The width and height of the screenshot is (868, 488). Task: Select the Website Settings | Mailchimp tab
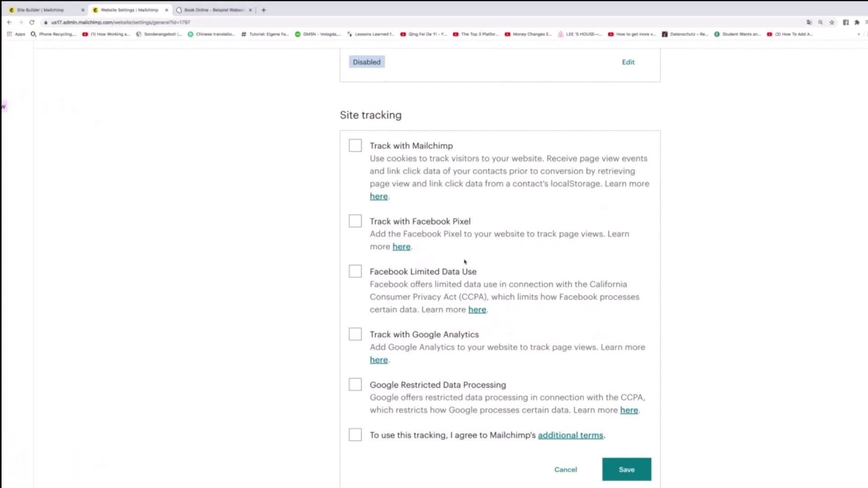(129, 10)
